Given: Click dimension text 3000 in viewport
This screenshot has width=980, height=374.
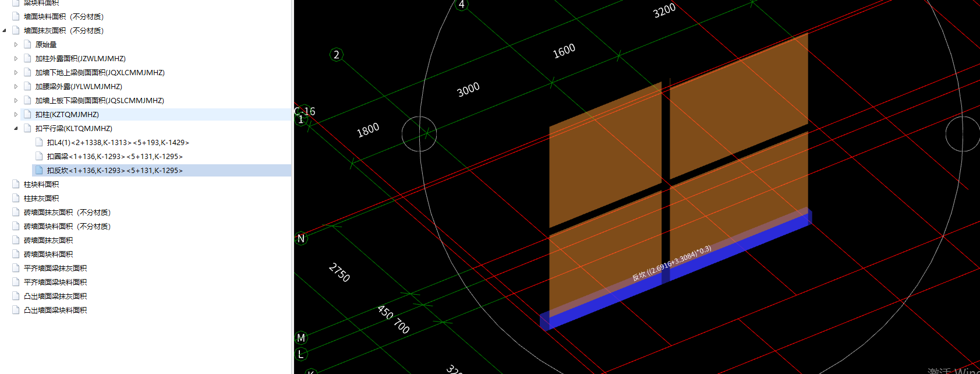Looking at the screenshot, I should click(468, 90).
